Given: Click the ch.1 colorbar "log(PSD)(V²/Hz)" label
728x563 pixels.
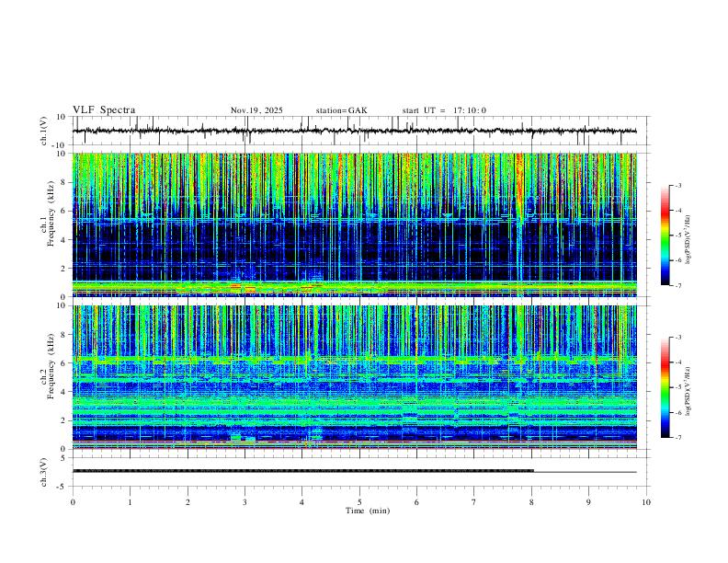Looking at the screenshot, I should (688, 240).
